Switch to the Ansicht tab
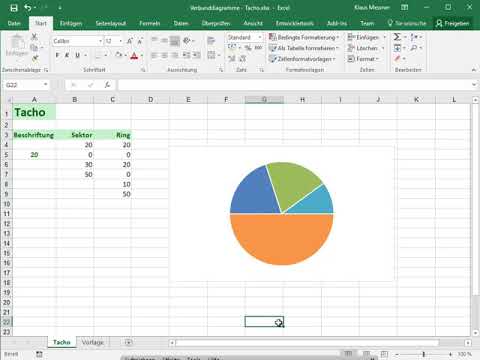Screen dimensions: 480x360 click(x=253, y=23)
